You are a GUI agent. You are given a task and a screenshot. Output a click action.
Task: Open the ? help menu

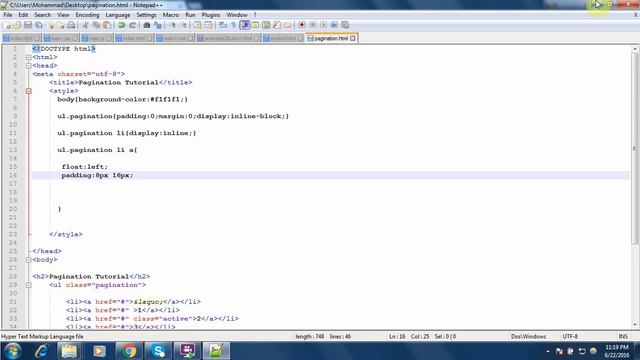[255, 15]
